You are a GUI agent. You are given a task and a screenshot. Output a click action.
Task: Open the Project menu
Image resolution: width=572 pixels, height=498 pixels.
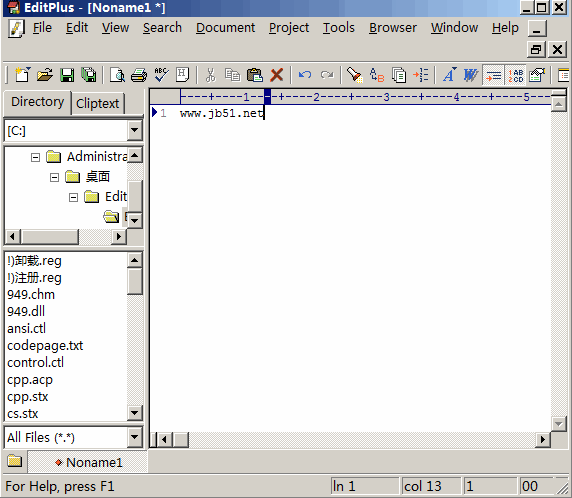pos(289,28)
